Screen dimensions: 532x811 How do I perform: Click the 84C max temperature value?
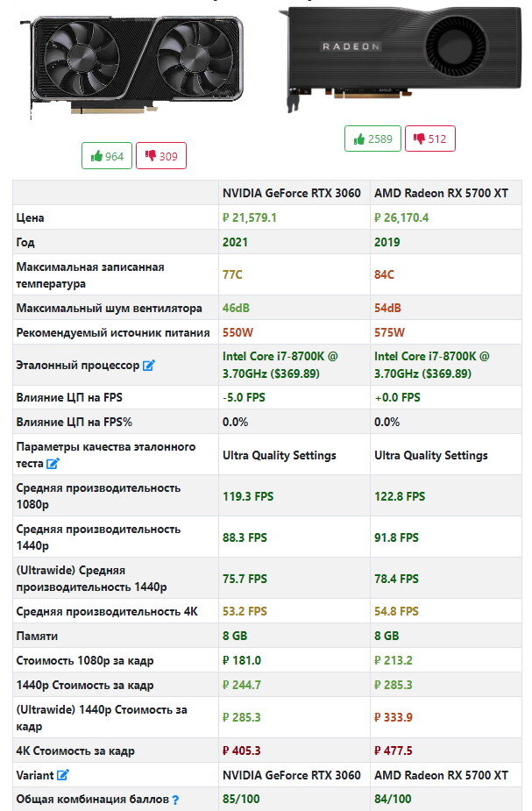pyautogui.click(x=384, y=274)
